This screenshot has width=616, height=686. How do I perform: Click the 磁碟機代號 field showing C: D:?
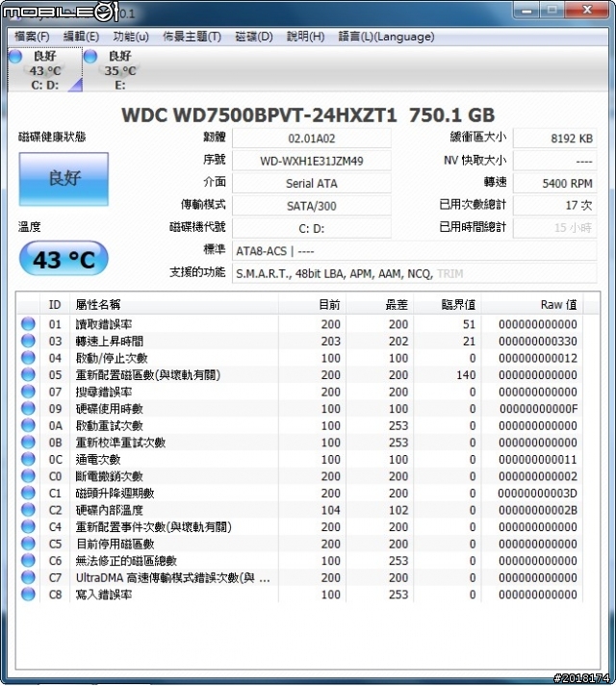coord(311,228)
